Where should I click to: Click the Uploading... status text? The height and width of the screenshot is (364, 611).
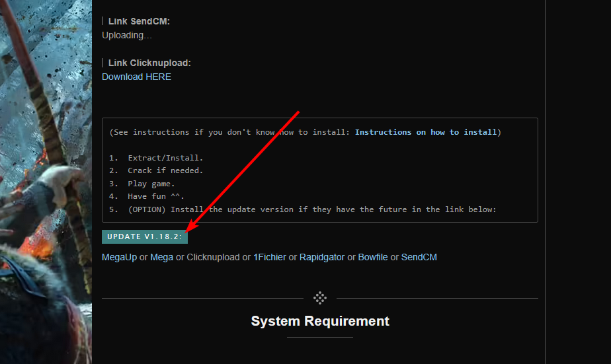127,35
